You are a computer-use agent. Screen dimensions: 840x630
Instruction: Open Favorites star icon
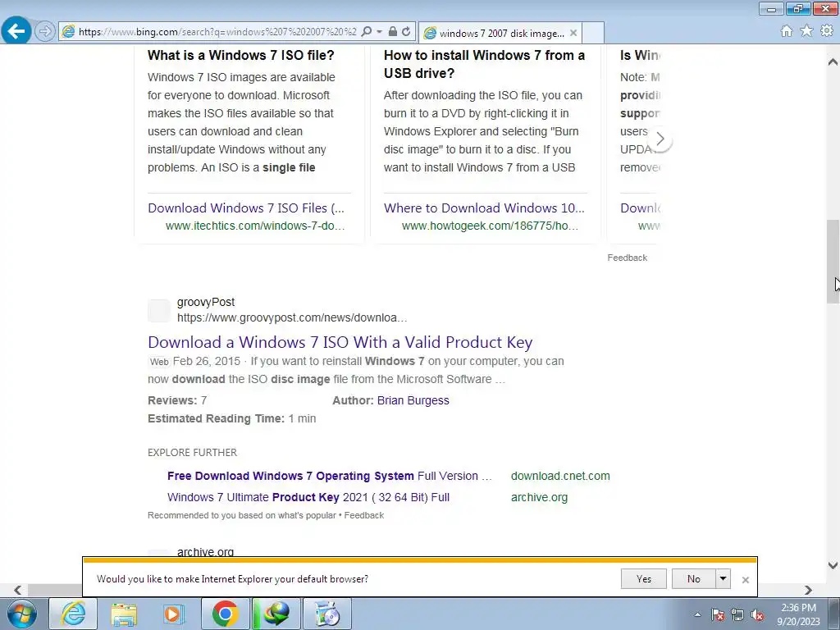(x=806, y=31)
